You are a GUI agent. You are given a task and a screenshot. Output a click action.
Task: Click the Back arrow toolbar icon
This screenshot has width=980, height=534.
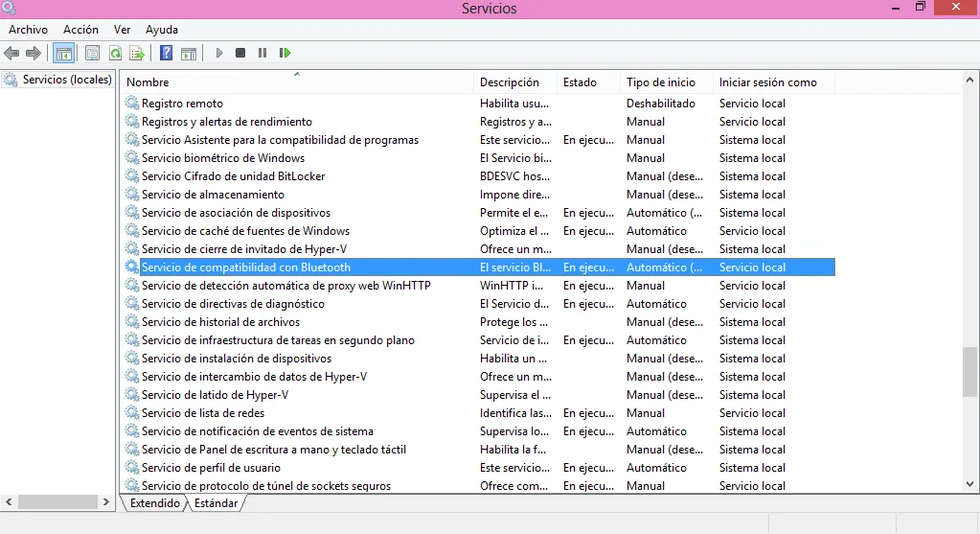point(11,53)
